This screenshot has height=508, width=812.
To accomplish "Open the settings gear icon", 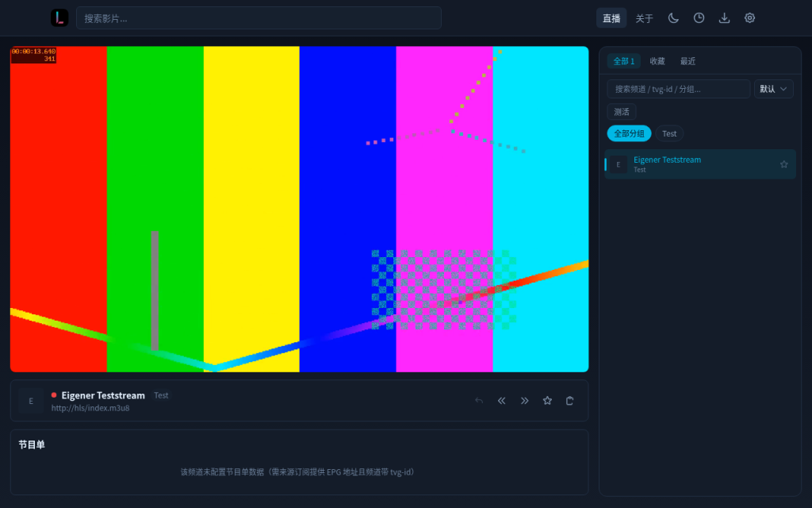I will click(749, 18).
